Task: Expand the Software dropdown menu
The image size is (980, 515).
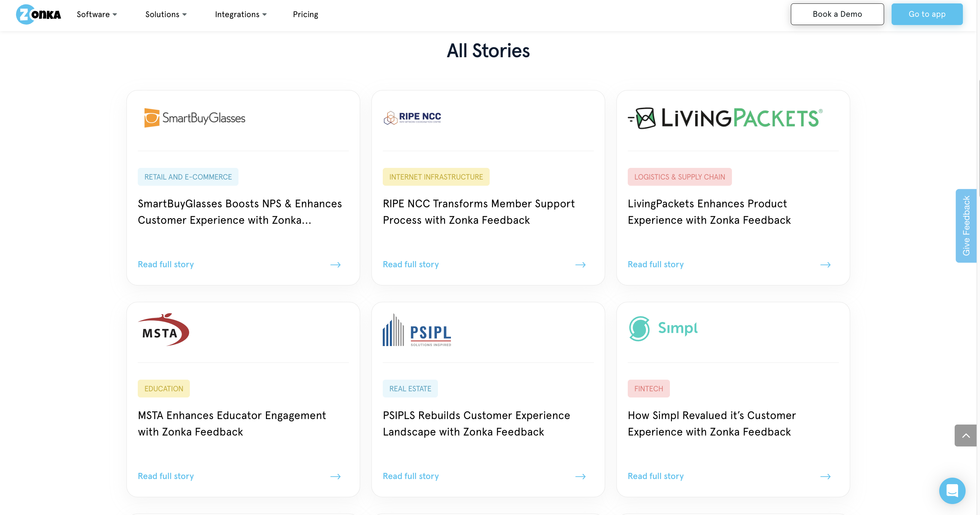Action: tap(97, 14)
